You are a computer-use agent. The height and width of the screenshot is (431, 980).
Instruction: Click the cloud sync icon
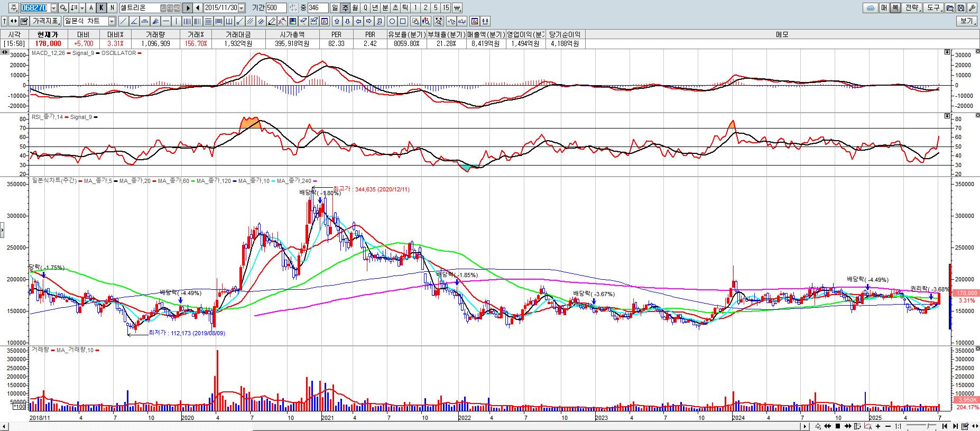870,8
